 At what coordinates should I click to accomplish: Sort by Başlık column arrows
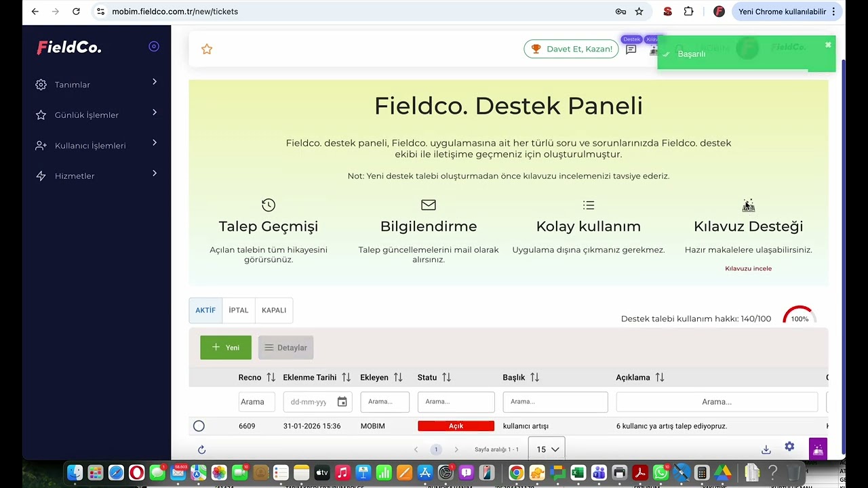coord(534,378)
